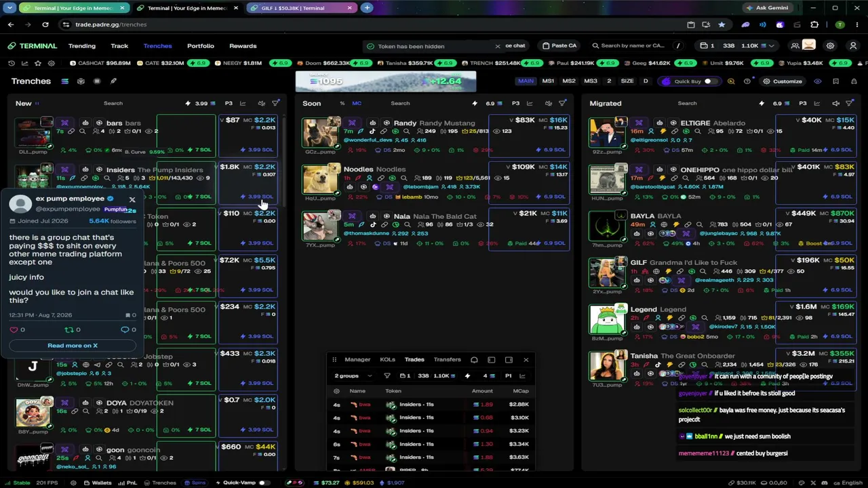Open the P3 preset in the New column
The height and width of the screenshot is (488, 868).
(229, 104)
